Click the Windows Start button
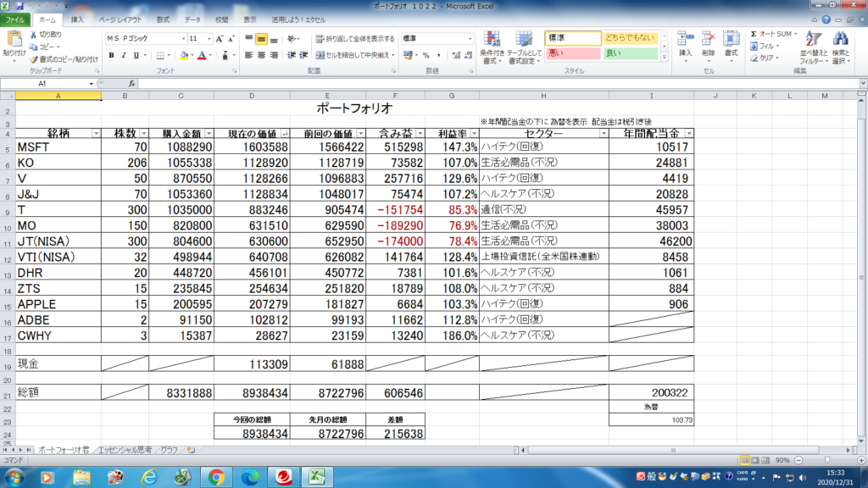Viewport: 868px width, 488px height. (x=14, y=477)
